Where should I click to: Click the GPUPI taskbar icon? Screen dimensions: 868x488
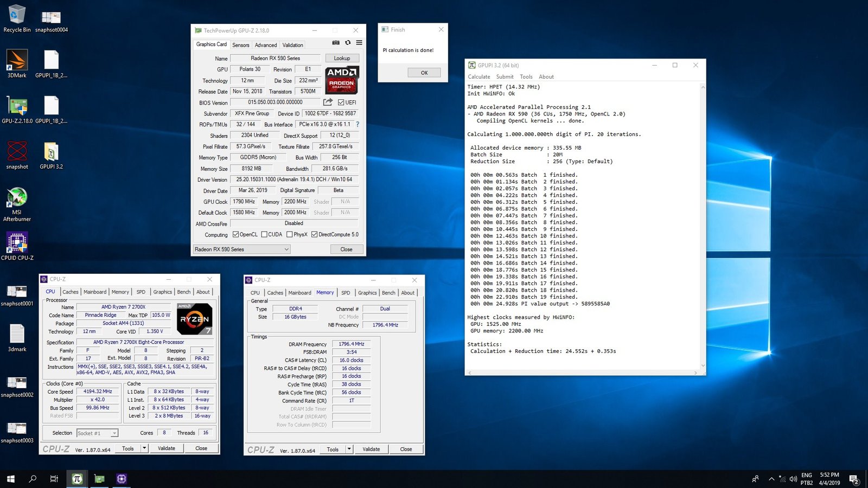pyautogui.click(x=76, y=479)
